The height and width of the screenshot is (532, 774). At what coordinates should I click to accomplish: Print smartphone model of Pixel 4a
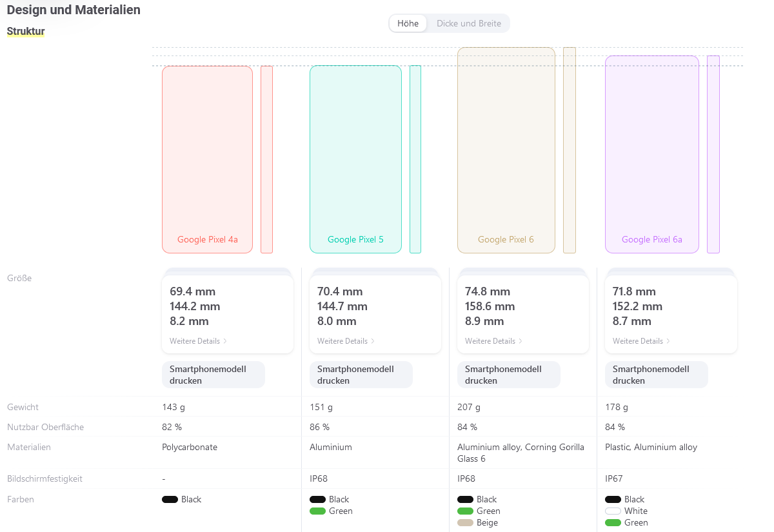(213, 375)
